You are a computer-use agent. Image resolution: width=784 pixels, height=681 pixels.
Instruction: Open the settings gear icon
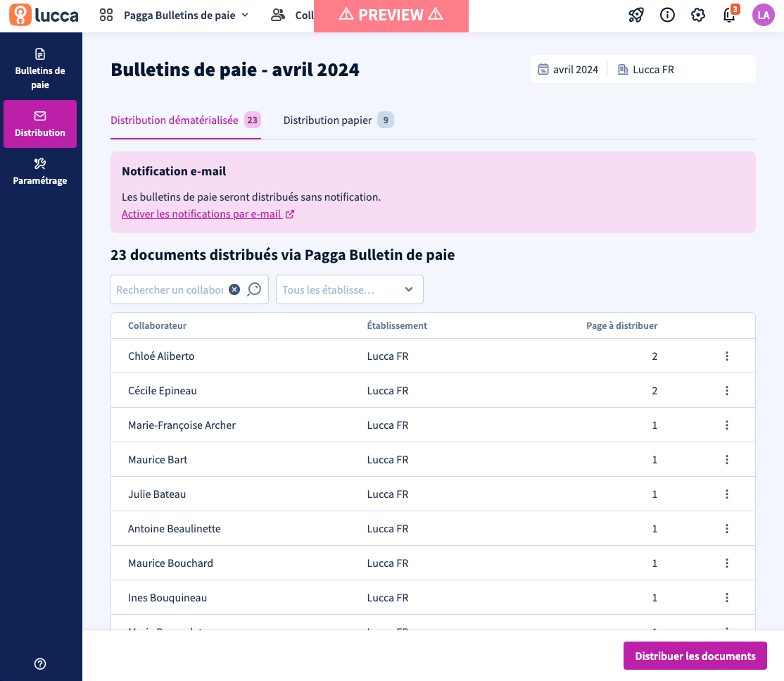(x=698, y=15)
